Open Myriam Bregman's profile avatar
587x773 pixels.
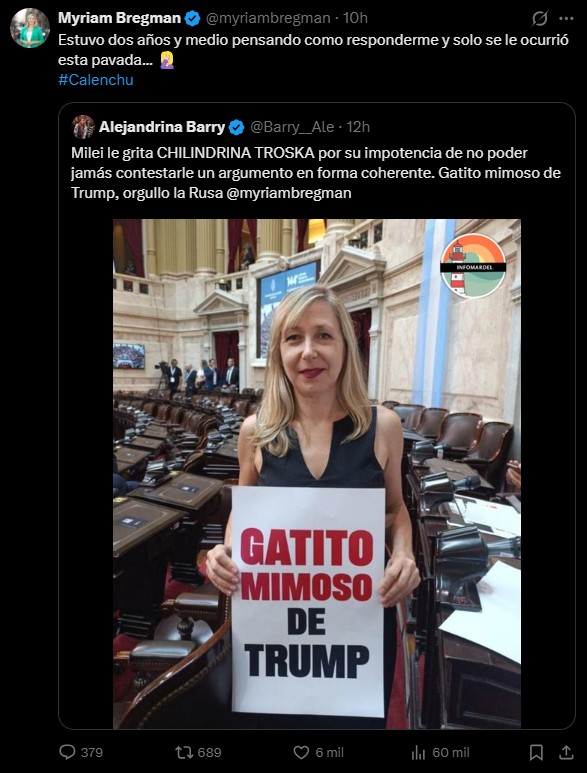tap(30, 28)
